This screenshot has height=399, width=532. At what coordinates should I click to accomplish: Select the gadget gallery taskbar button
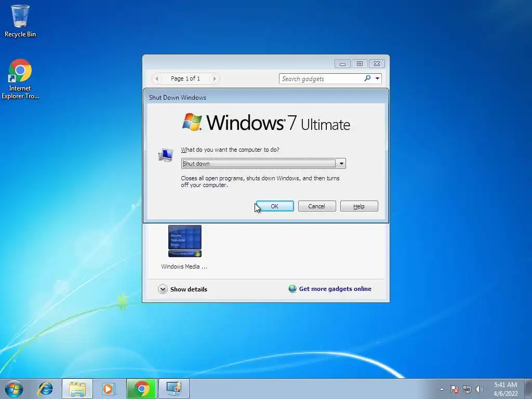pos(174,389)
